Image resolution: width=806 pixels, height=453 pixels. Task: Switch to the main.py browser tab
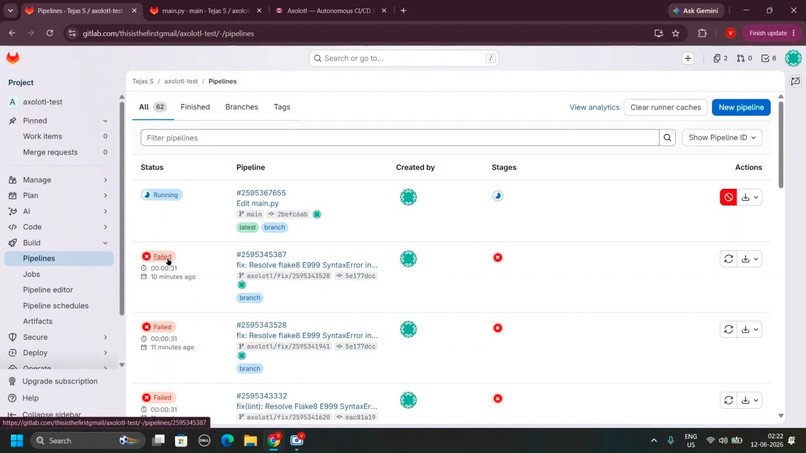click(206, 10)
